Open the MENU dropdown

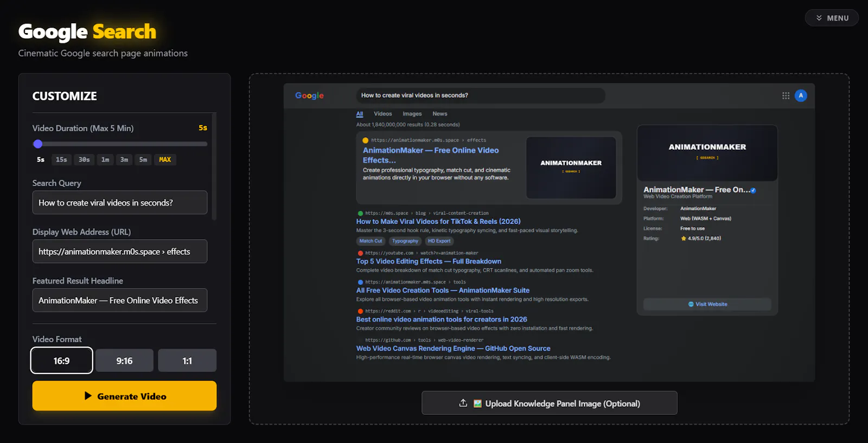click(832, 18)
